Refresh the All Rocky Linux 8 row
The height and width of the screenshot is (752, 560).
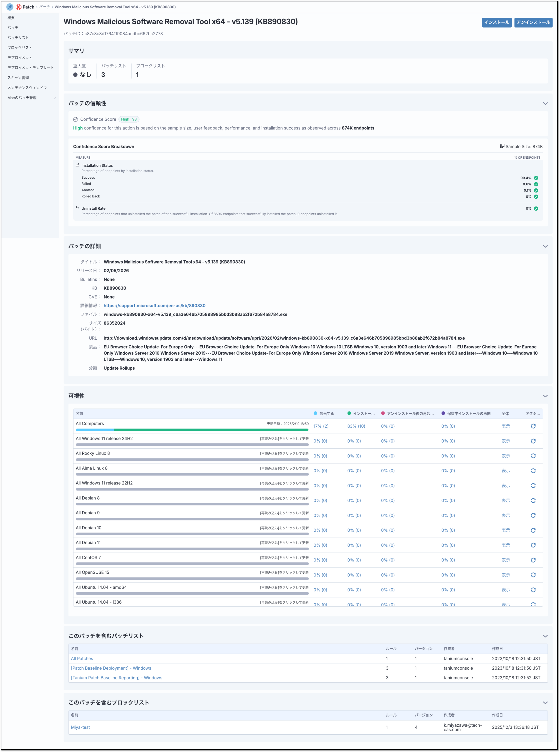[533, 456]
